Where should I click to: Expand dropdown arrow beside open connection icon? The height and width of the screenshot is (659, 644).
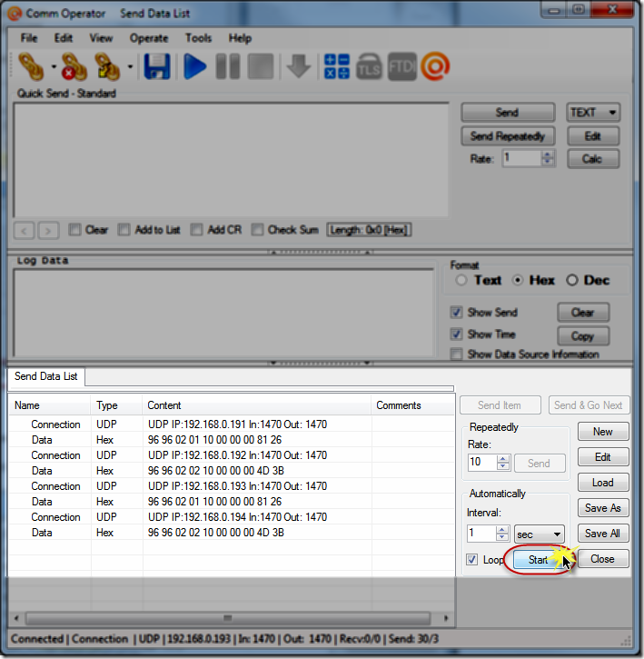(54, 66)
